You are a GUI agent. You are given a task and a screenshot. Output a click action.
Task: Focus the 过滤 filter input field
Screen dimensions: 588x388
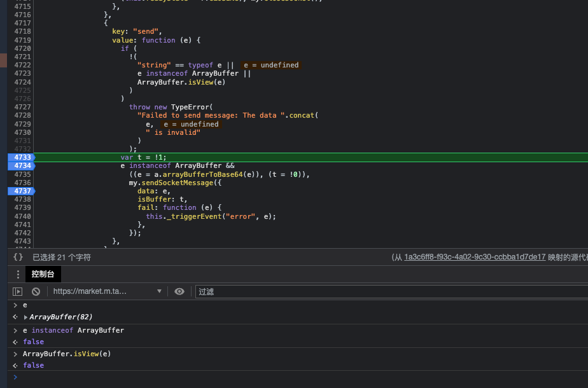(x=391, y=292)
